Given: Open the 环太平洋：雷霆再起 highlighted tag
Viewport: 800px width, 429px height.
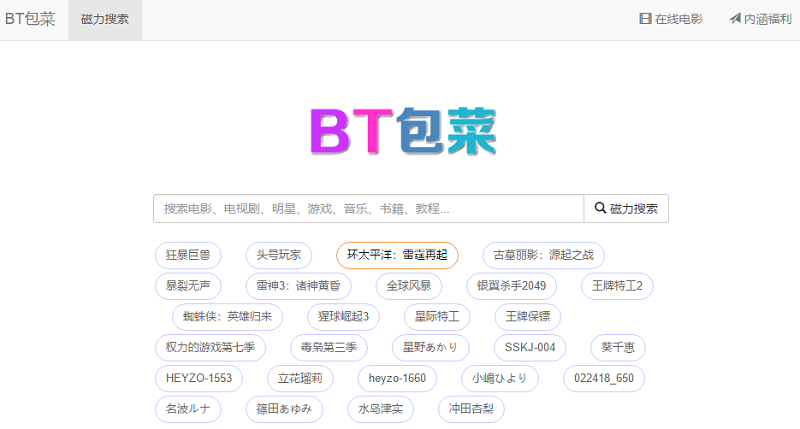Looking at the screenshot, I should [397, 255].
